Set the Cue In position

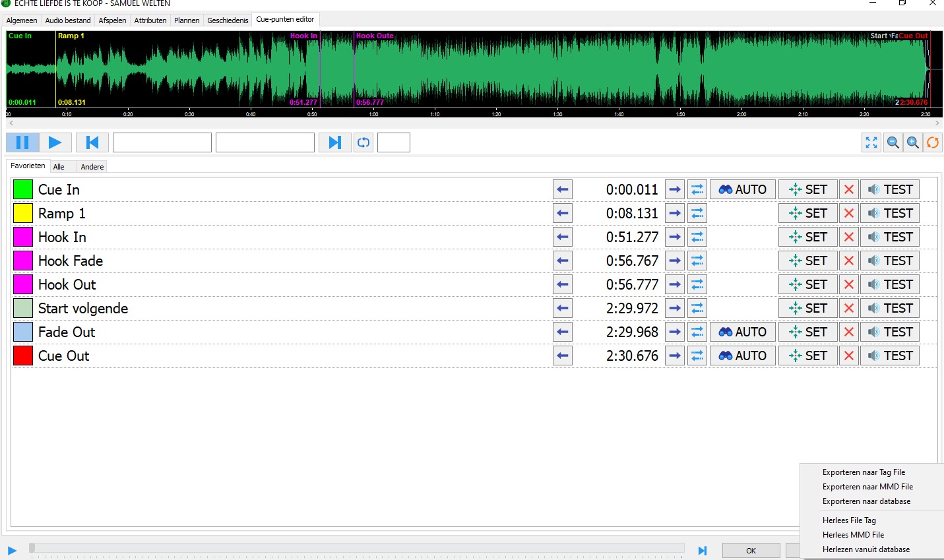pos(808,190)
